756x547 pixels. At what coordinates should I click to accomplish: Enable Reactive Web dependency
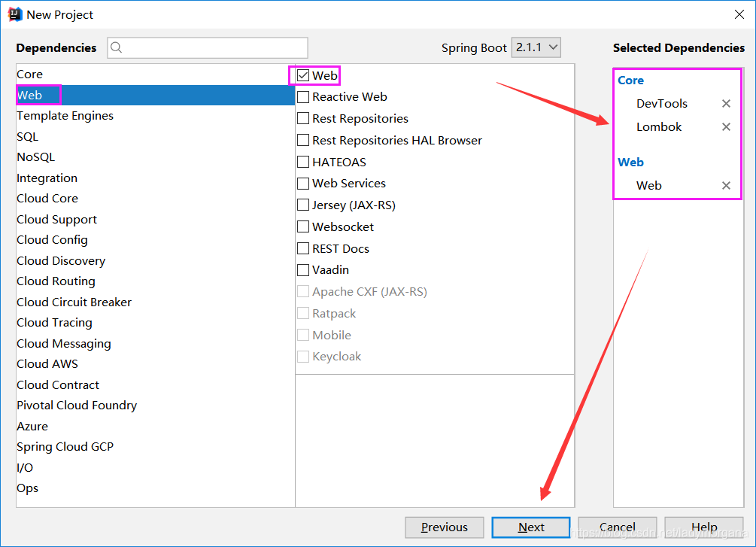point(303,97)
